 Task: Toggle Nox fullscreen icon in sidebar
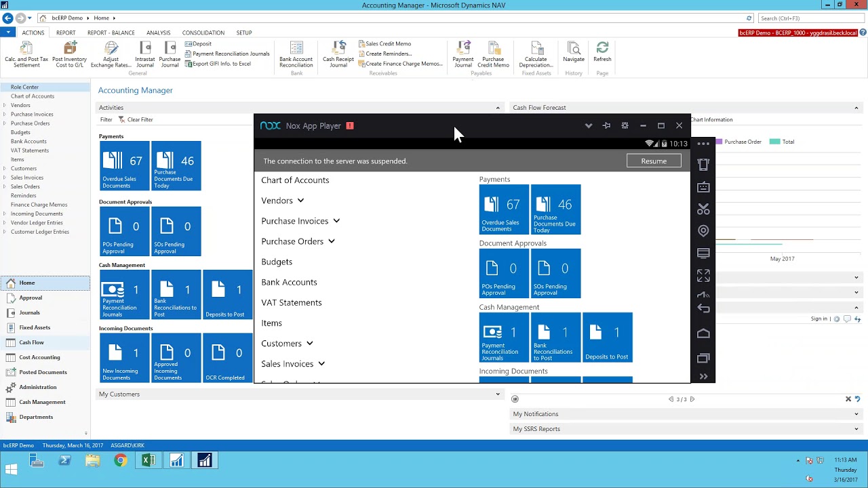click(x=703, y=275)
